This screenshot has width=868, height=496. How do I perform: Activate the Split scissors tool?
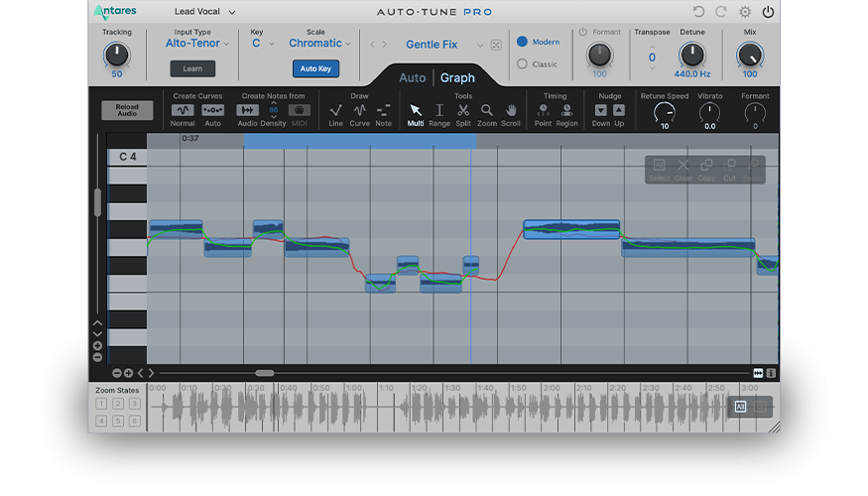pos(463,110)
